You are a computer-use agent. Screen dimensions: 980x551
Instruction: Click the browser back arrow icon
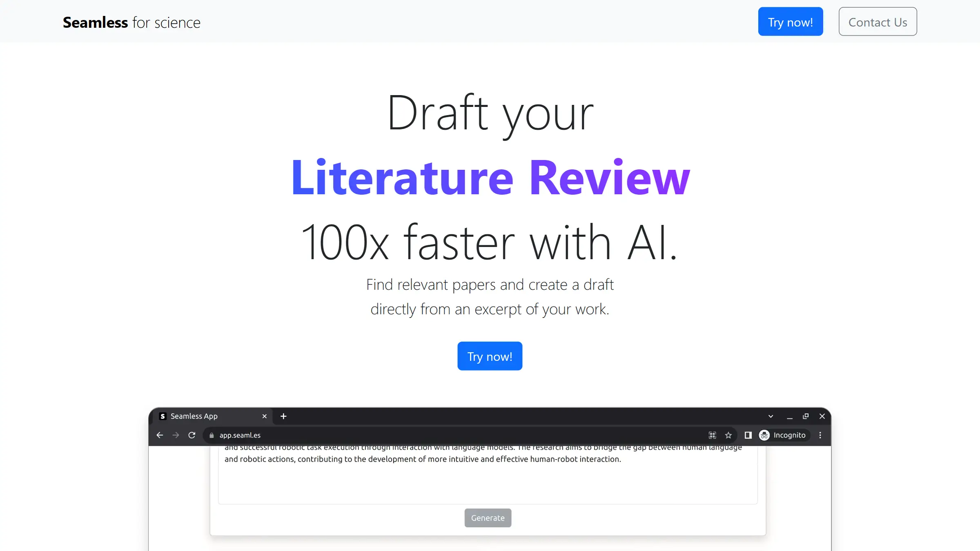click(x=160, y=435)
